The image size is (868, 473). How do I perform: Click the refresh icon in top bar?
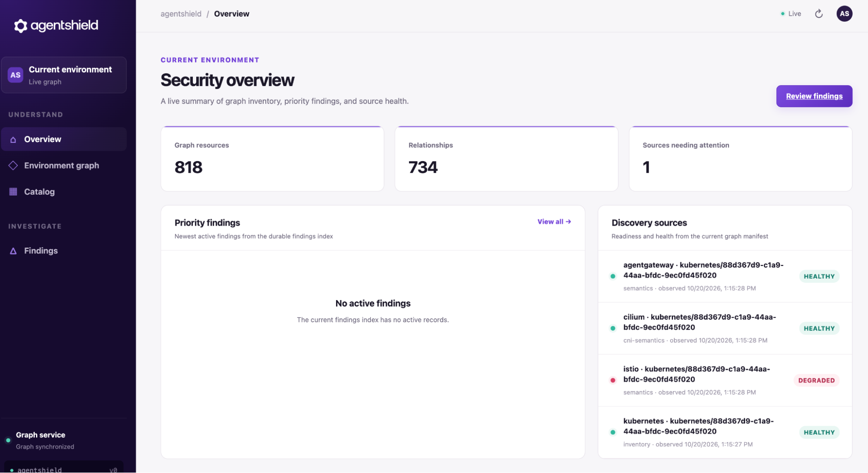click(x=818, y=14)
